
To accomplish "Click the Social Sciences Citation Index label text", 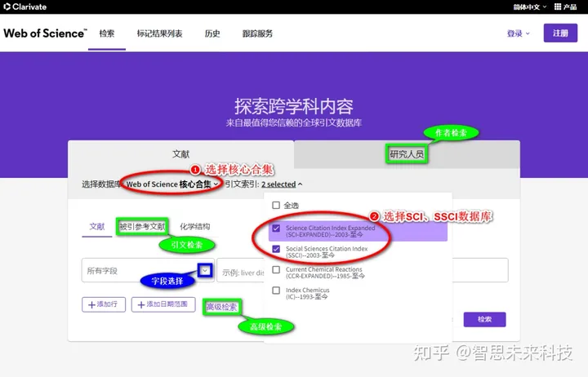I will tap(327, 252).
